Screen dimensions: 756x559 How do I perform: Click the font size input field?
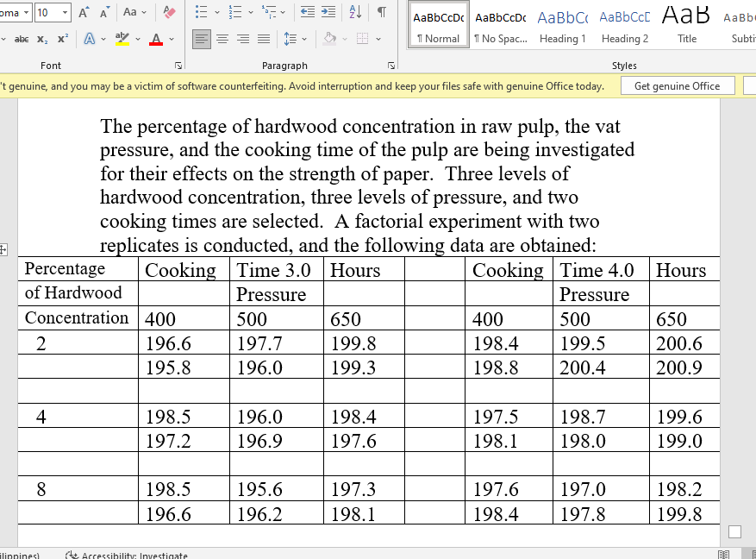click(x=47, y=13)
